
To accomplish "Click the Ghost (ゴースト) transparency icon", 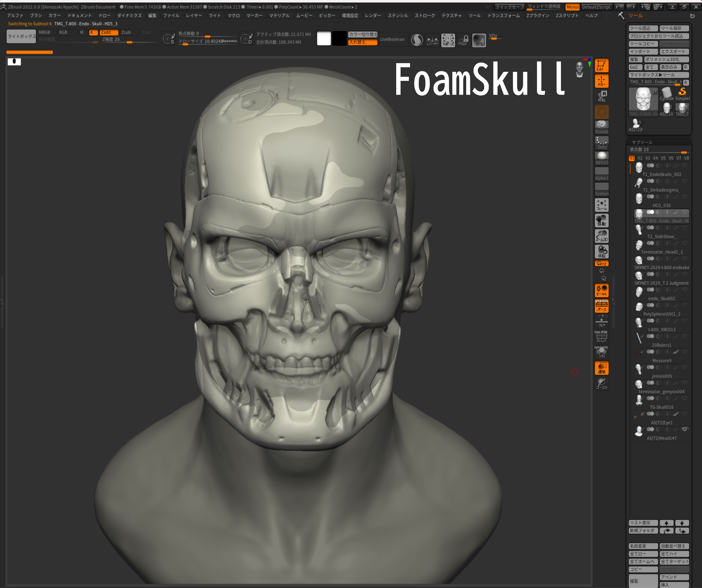I will coord(601,383).
